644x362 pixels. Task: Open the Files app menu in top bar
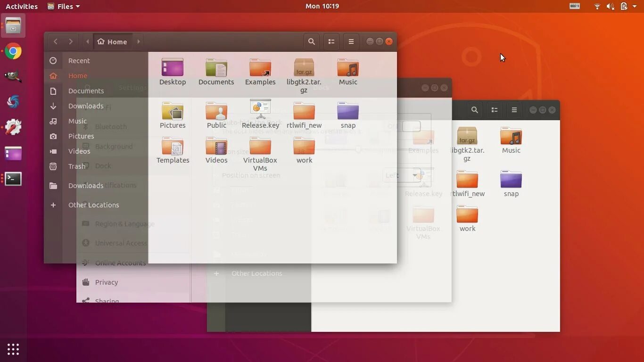click(64, 6)
